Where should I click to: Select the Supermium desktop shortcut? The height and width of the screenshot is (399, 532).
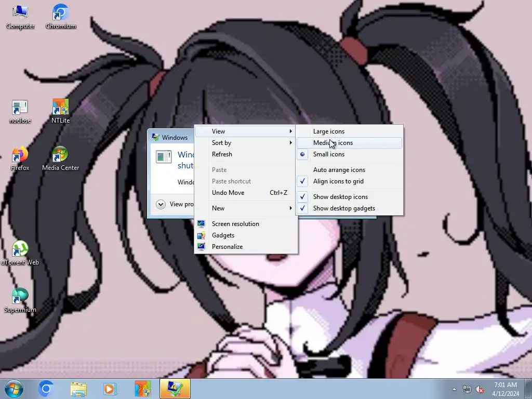20,301
